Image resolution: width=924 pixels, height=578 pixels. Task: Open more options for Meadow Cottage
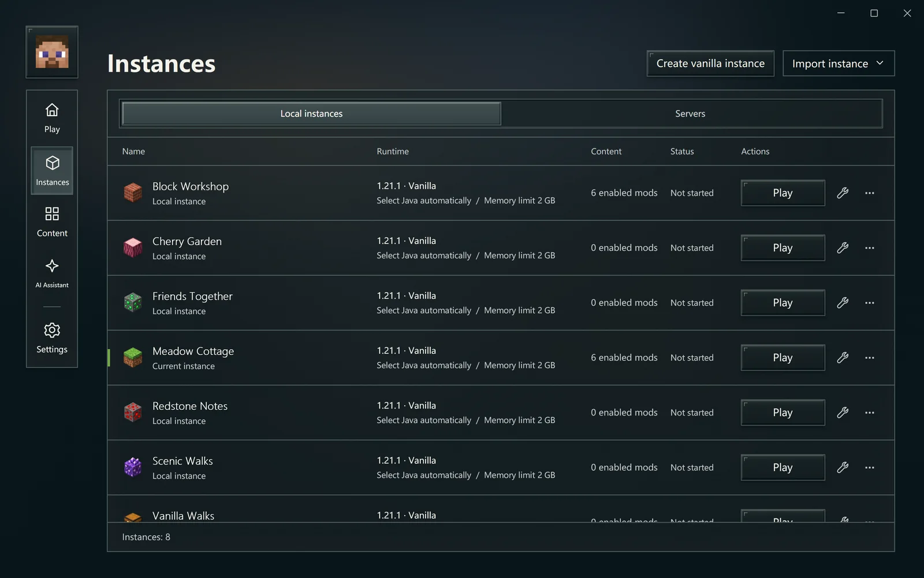pos(870,358)
